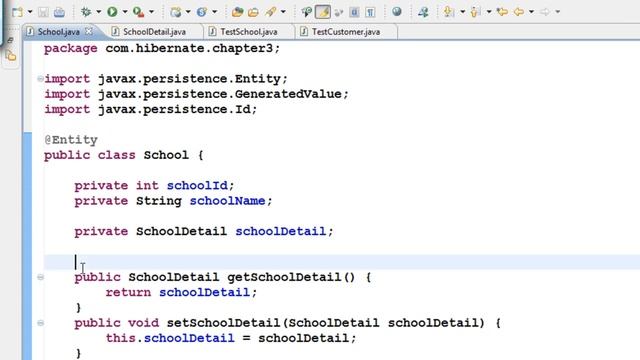Click the Open Type icon
Viewport: 640px width, 360px height.
pos(237,12)
